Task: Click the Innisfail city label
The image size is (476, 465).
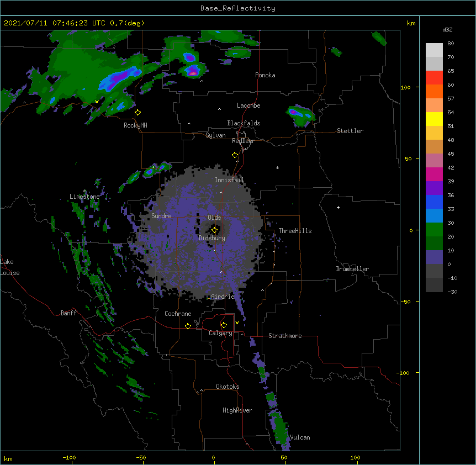Action: click(229, 180)
